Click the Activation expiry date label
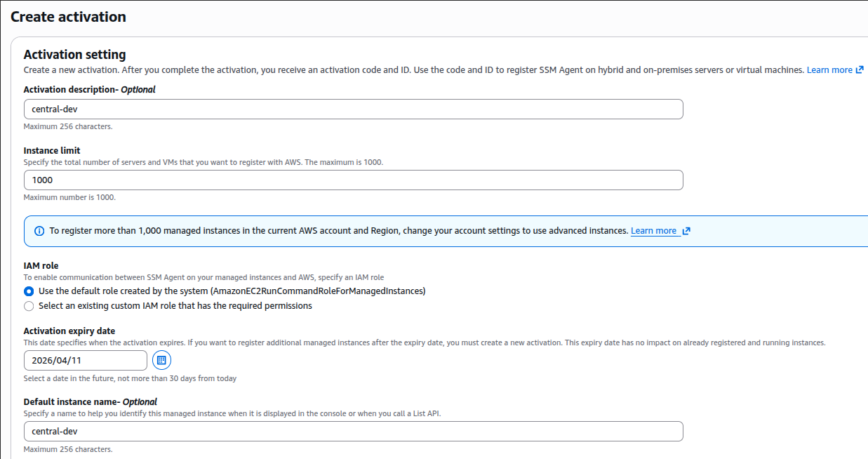This screenshot has height=459, width=868. [69, 331]
